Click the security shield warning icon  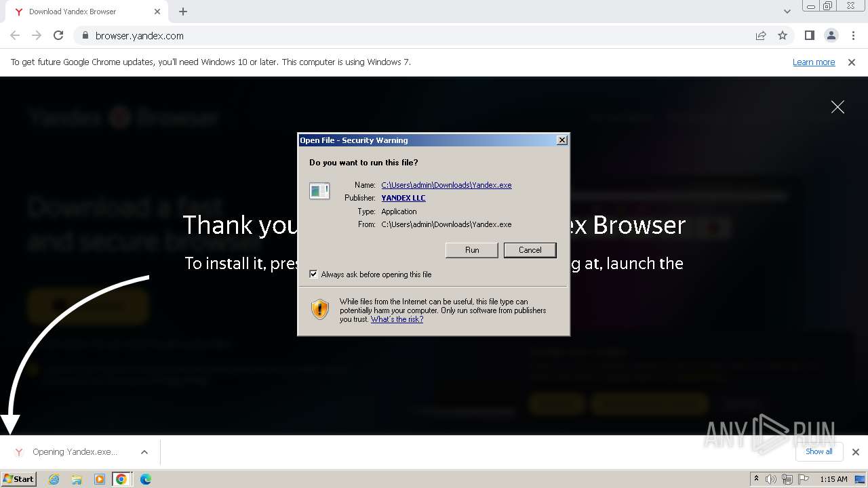pyautogui.click(x=320, y=310)
